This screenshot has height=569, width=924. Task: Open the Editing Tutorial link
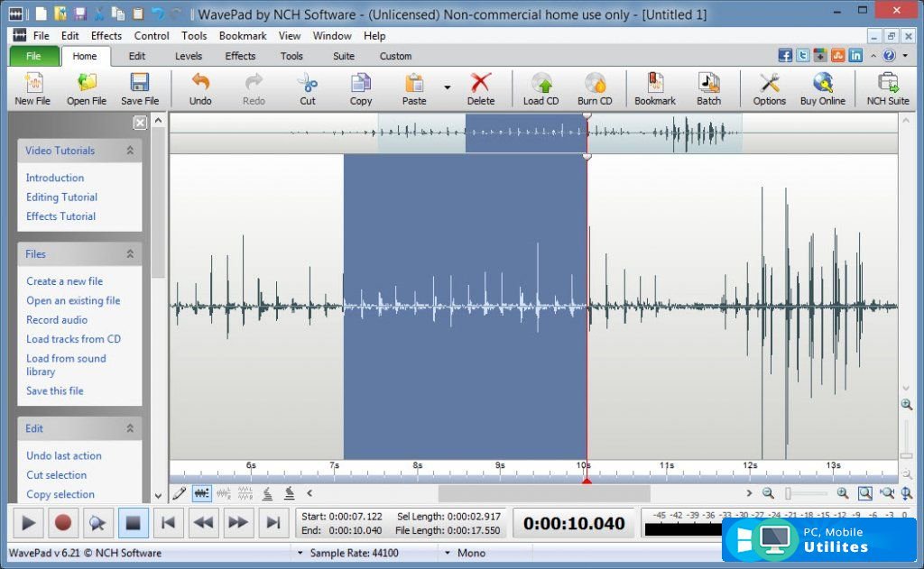(x=61, y=197)
